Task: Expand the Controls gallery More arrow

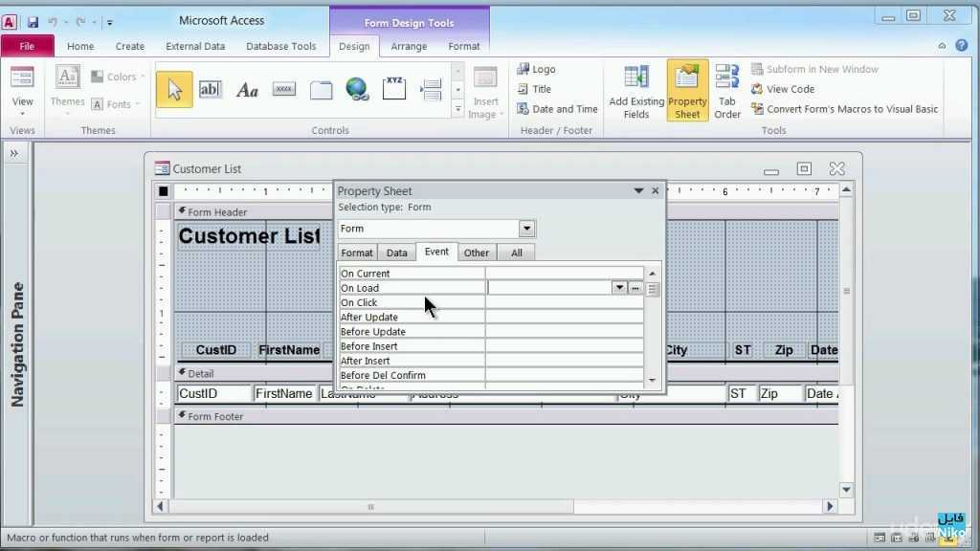Action: 458,109
